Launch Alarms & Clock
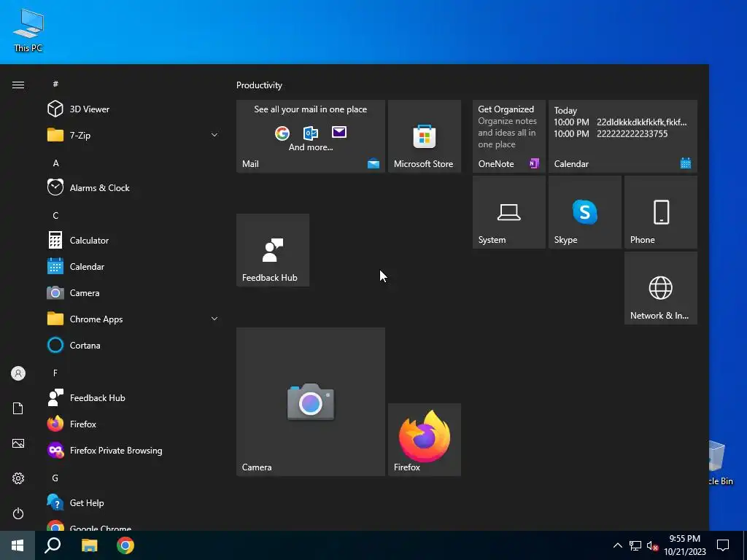Screen dimensions: 747x560 pos(133,187)
